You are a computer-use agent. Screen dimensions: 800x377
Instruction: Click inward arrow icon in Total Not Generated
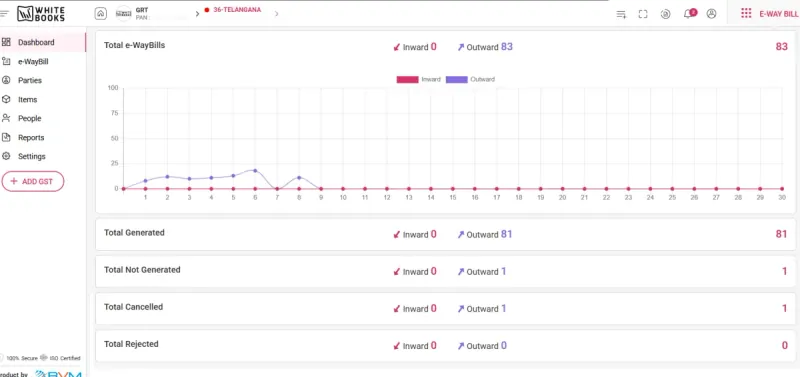(396, 272)
